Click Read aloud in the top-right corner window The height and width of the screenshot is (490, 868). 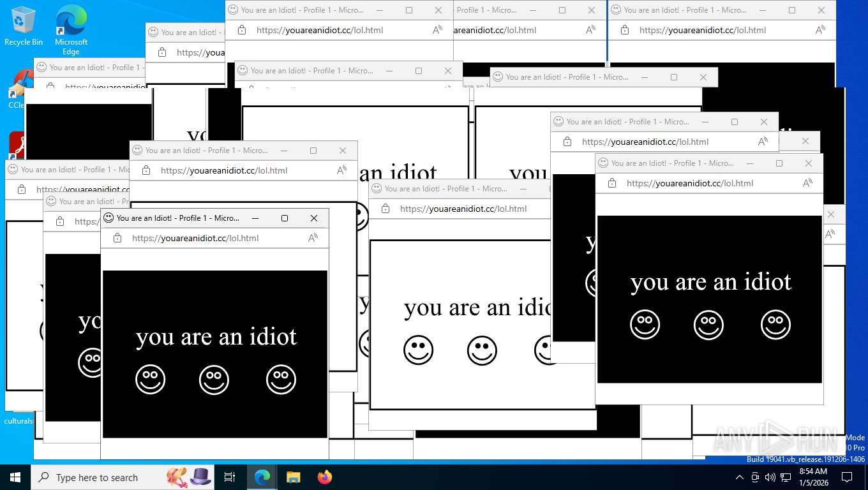pyautogui.click(x=820, y=30)
